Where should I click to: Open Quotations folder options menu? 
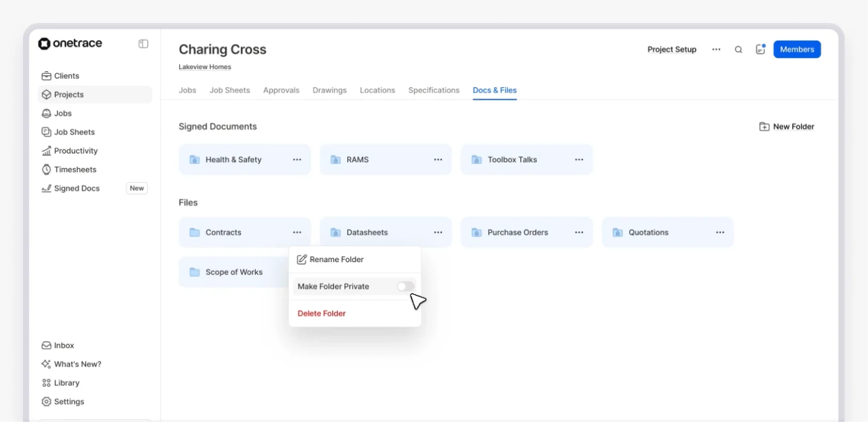point(720,232)
